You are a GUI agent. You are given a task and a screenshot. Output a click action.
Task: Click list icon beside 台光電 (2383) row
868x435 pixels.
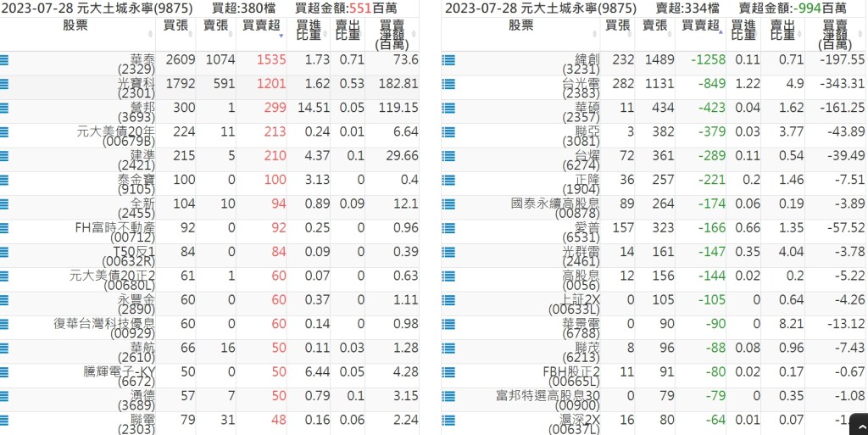pos(448,84)
